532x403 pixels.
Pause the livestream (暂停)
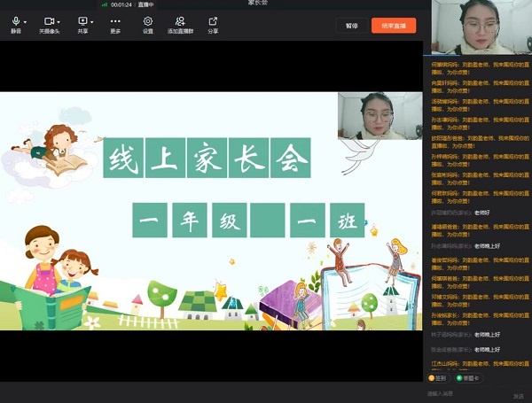[x=351, y=26]
